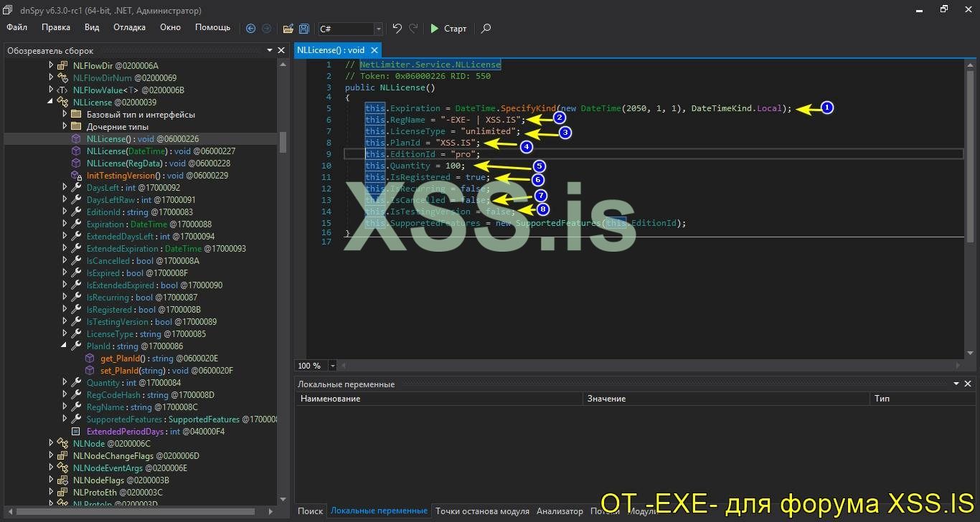Expand the RegName property node
The image size is (980, 522).
[65, 407]
